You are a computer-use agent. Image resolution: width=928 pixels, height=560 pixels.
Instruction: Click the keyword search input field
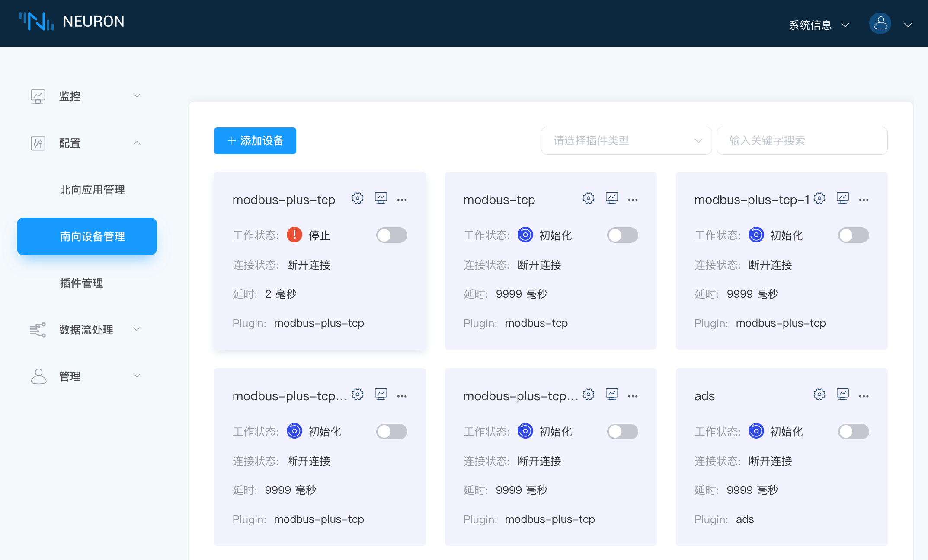click(802, 141)
